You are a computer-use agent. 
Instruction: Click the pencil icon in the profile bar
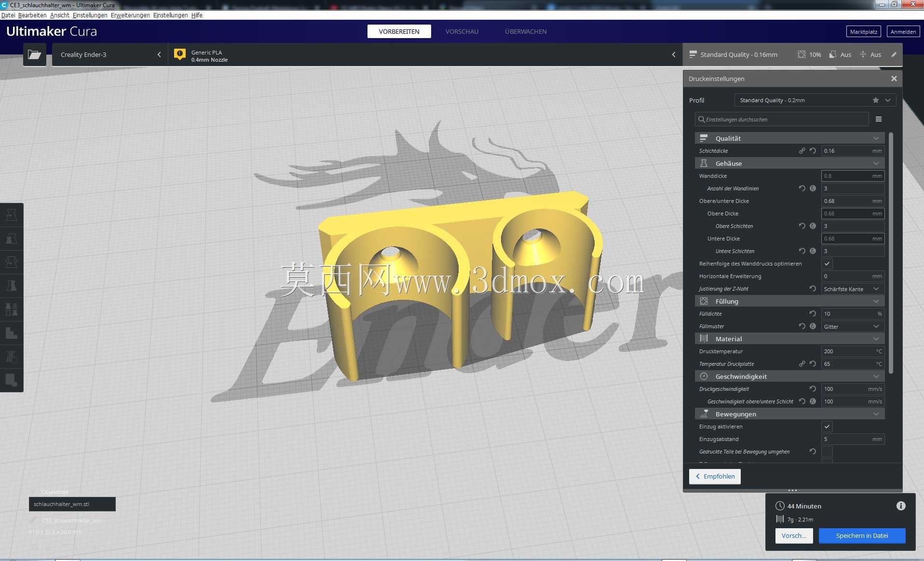point(894,54)
